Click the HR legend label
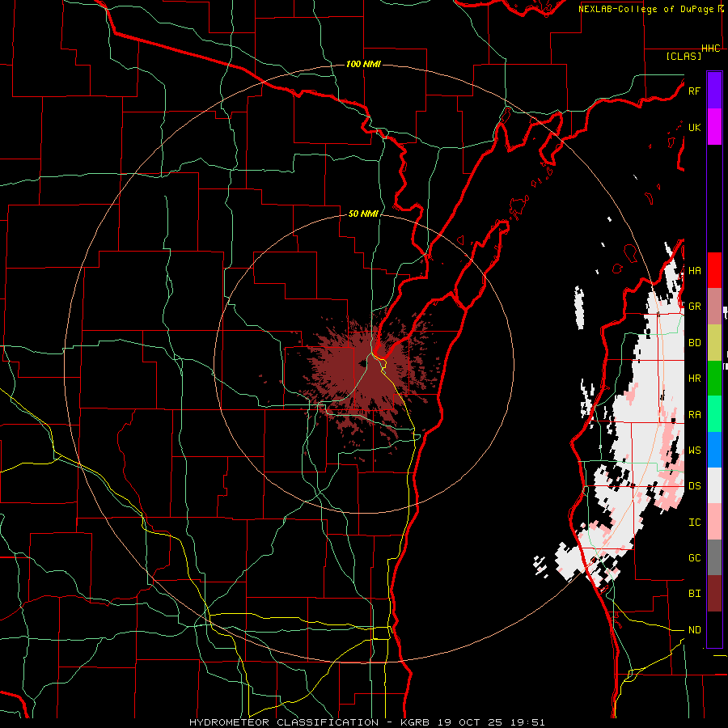The image size is (728, 728). pos(694,379)
